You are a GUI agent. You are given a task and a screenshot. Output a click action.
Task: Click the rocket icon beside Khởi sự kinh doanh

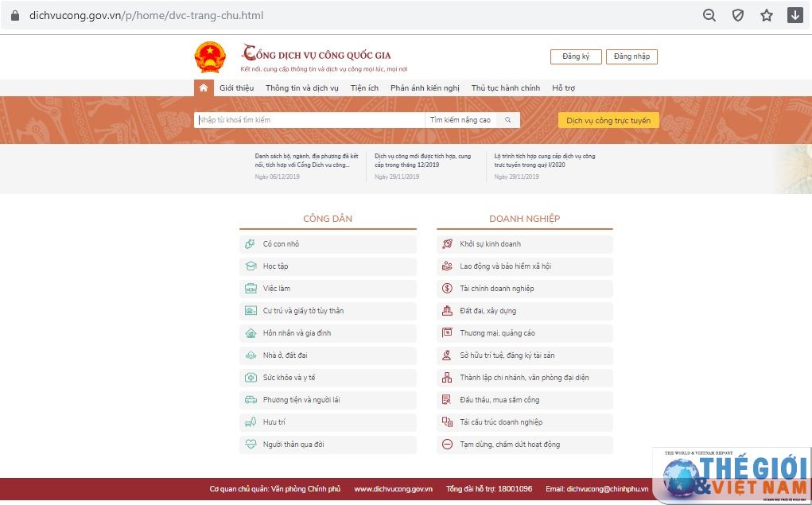point(447,244)
